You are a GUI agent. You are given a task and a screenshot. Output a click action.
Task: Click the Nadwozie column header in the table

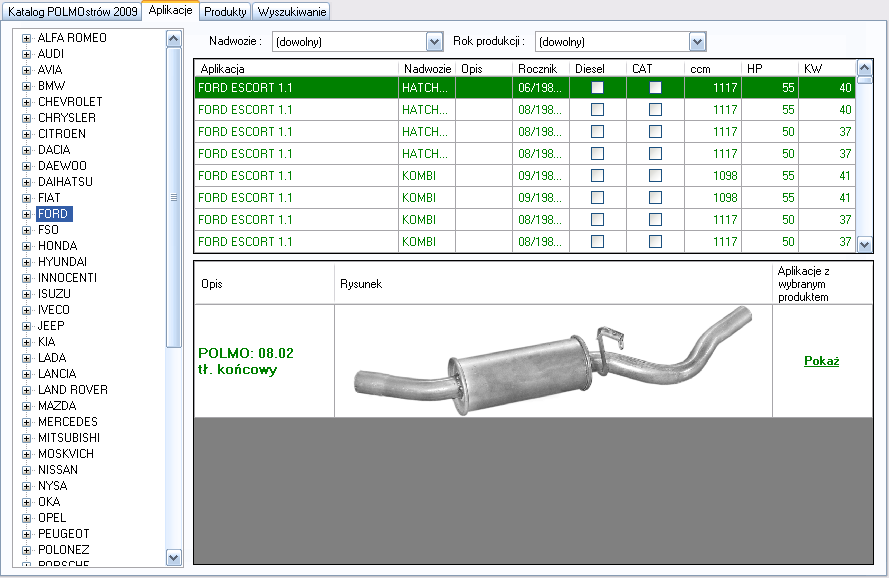click(427, 69)
